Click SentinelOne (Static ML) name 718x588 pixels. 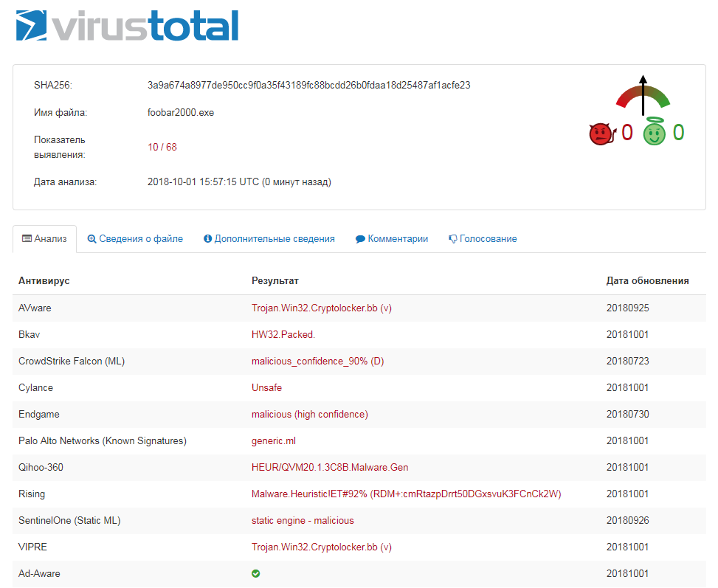pyautogui.click(x=69, y=520)
